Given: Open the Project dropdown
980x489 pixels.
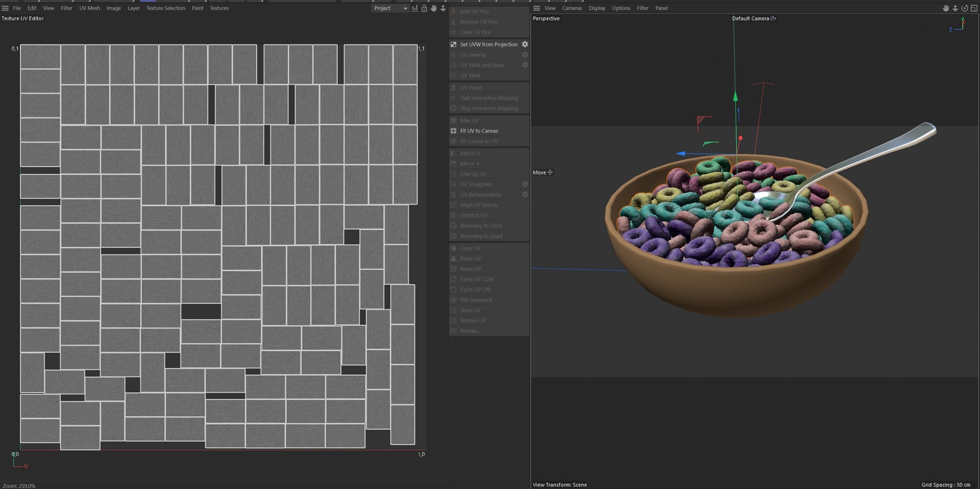Looking at the screenshot, I should [390, 8].
